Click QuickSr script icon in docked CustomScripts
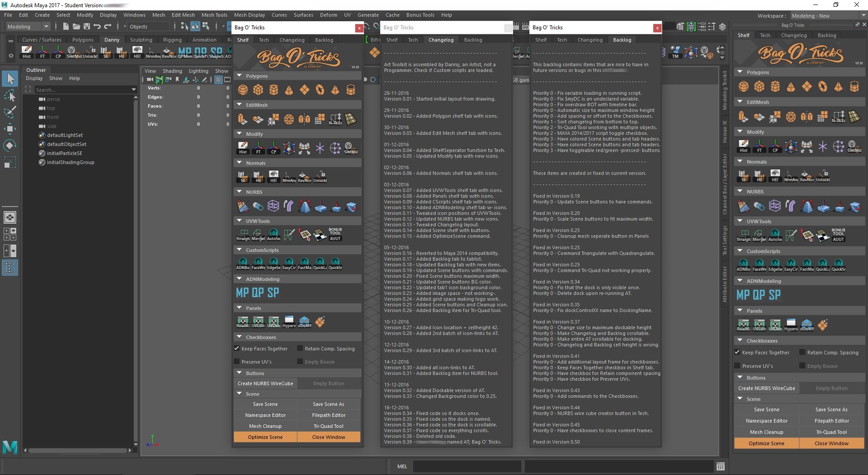868x475 pixels. coord(839,265)
